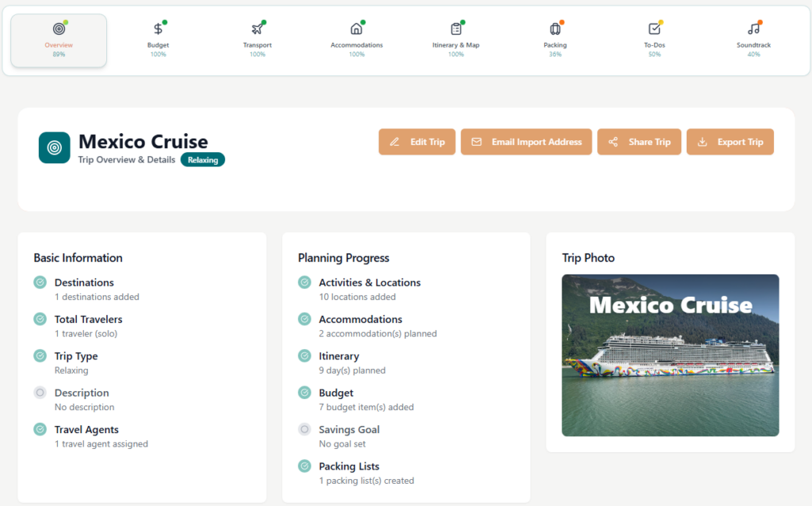Screen dimensions: 812x506
Task: Switch to the Packing 36% tab label
Action: (x=555, y=49)
